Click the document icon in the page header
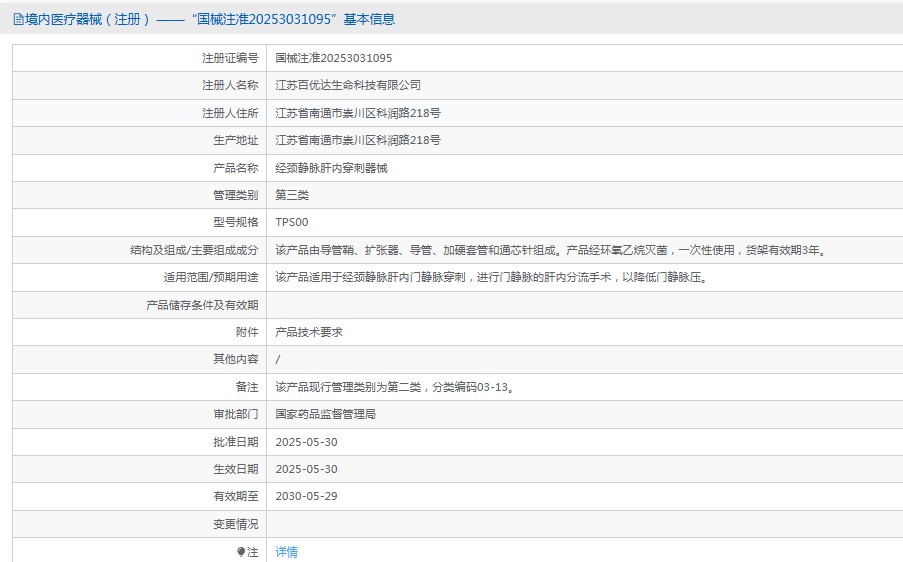 (18, 19)
